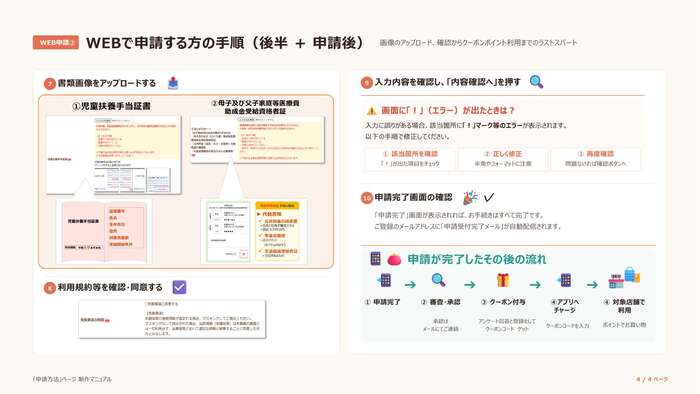
Task: Click the label ④アプリへチャージ
Action: point(565,306)
